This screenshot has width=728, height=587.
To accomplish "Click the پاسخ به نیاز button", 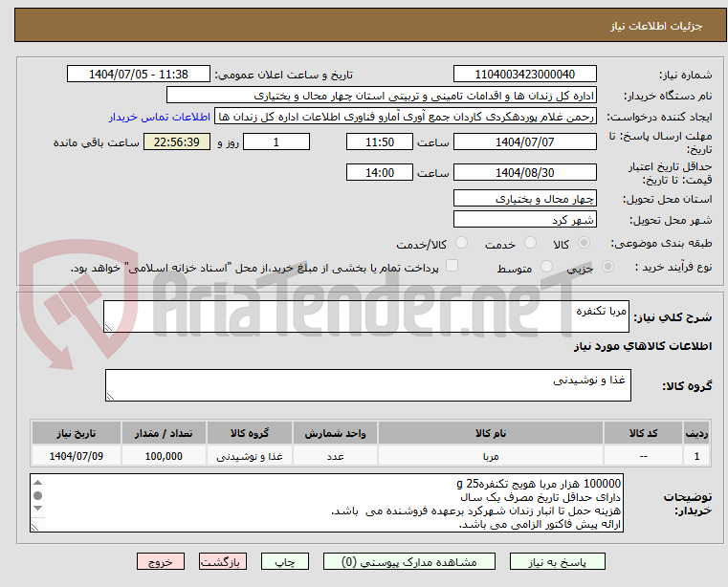I will tap(557, 561).
